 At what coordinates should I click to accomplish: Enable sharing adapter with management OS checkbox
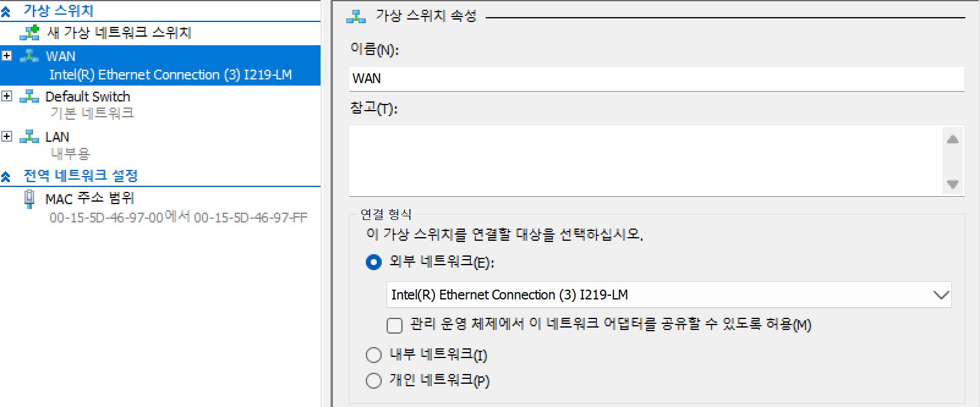click(x=395, y=325)
